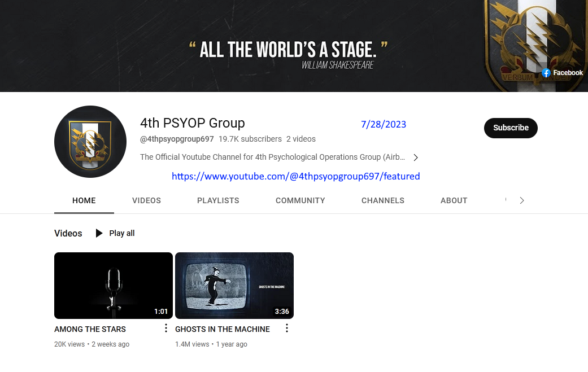Click the 4th PSYOP Group channel name

(193, 123)
